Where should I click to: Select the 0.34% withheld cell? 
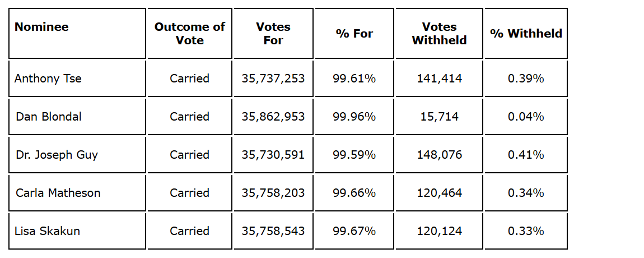(526, 193)
